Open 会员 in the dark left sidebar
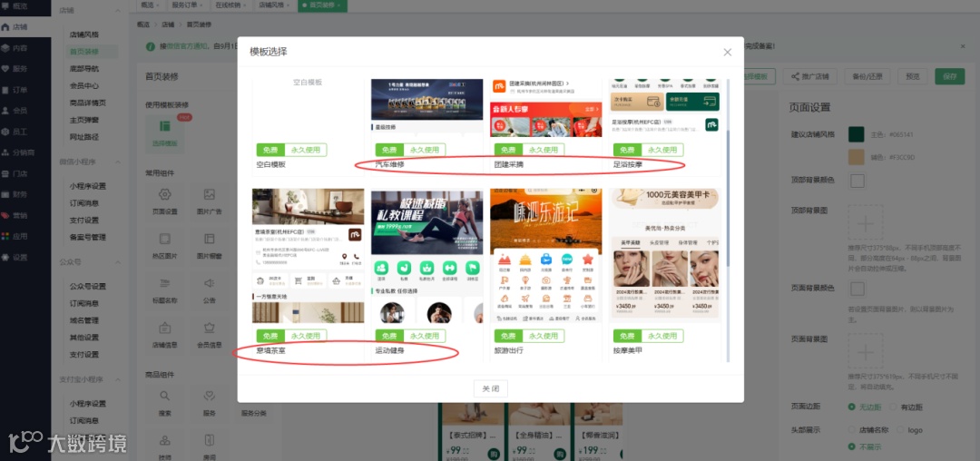This screenshot has width=980, height=461. pyautogui.click(x=15, y=111)
